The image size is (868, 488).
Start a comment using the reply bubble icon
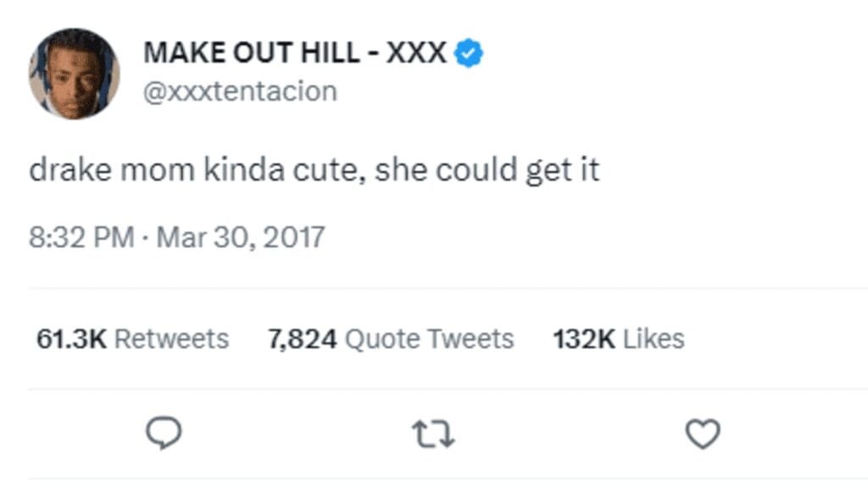point(164,435)
